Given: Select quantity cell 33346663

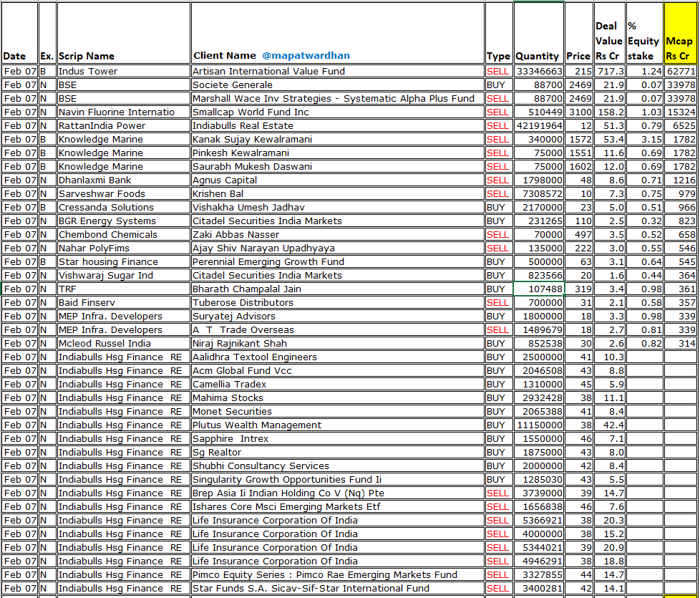Looking at the screenshot, I should pyautogui.click(x=539, y=71).
